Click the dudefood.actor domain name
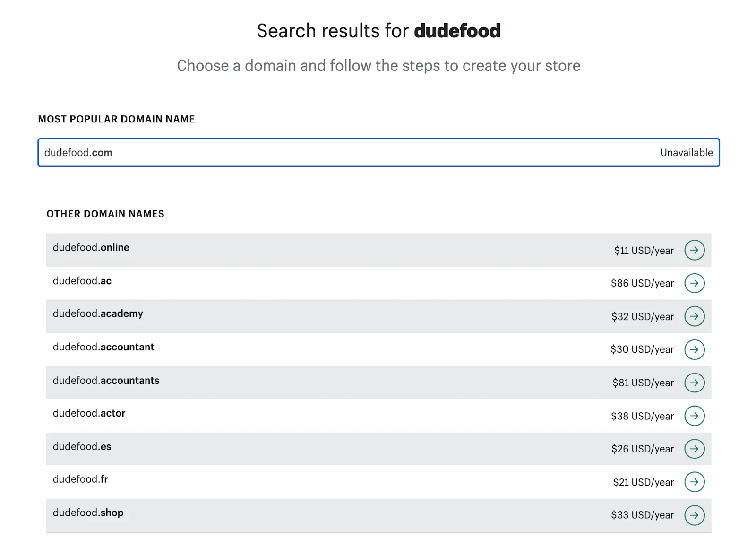The height and width of the screenshot is (548, 756). coord(89,413)
